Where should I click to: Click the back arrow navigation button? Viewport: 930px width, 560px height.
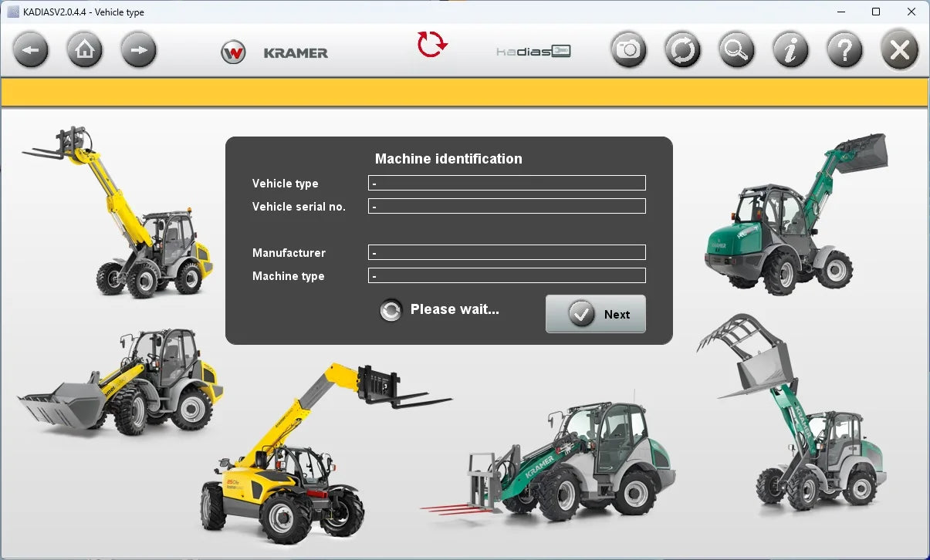(30, 51)
